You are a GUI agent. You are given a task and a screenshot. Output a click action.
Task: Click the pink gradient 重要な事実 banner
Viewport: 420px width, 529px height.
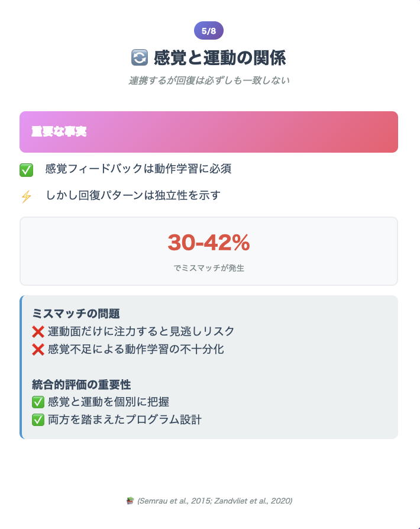[x=209, y=132]
